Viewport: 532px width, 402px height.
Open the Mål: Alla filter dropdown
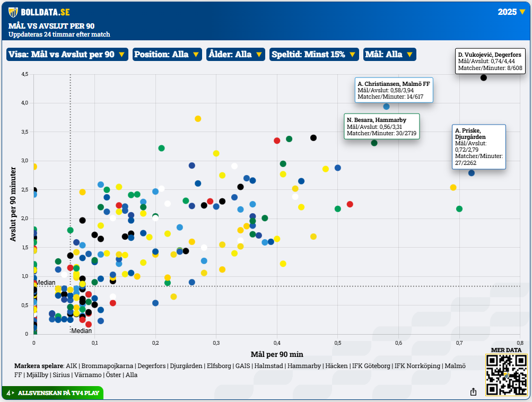[x=389, y=54]
